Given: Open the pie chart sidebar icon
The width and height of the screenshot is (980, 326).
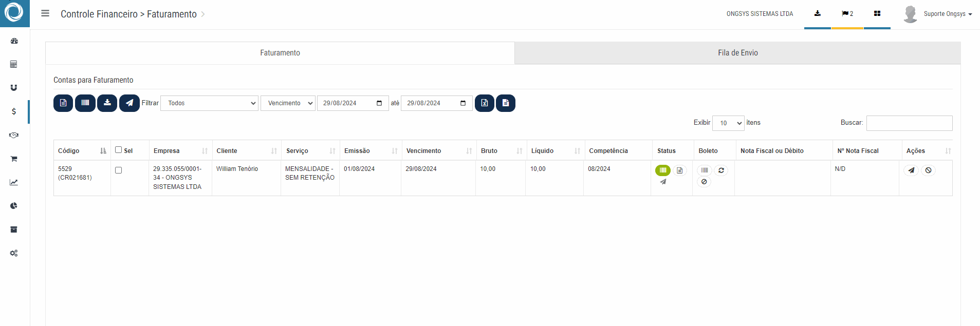Looking at the screenshot, I should click(14, 206).
